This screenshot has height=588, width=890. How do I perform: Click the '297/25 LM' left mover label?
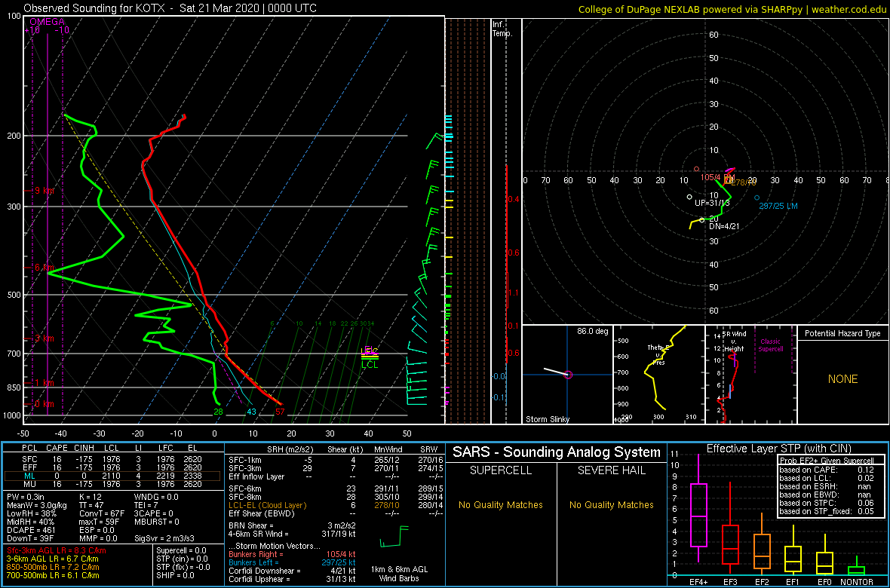click(778, 206)
